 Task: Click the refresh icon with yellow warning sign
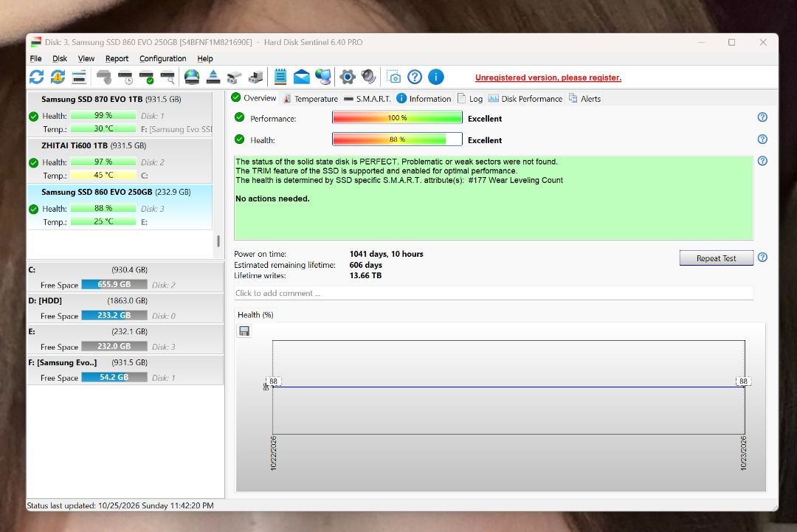tap(58, 77)
